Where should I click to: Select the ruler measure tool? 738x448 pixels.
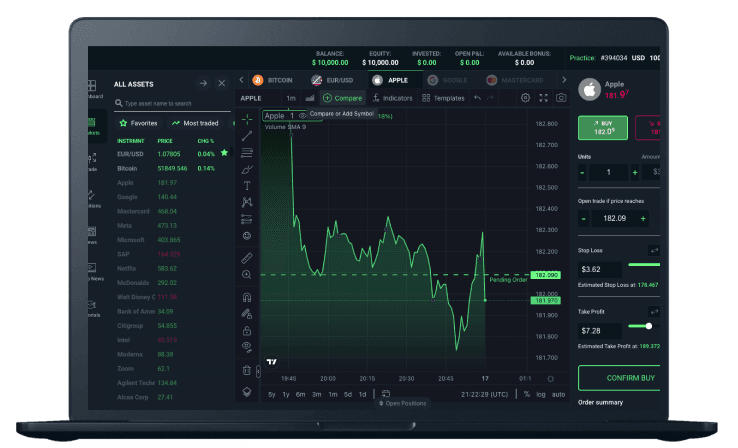coord(247,258)
